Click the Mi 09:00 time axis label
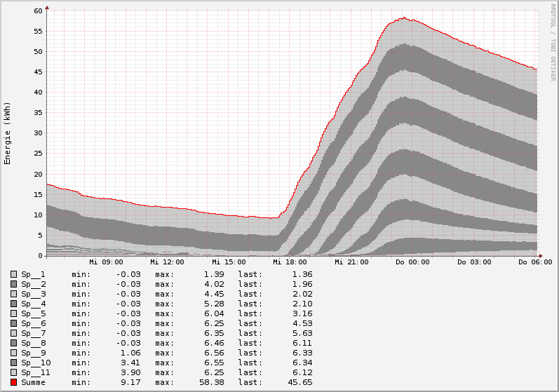 [x=106, y=262]
